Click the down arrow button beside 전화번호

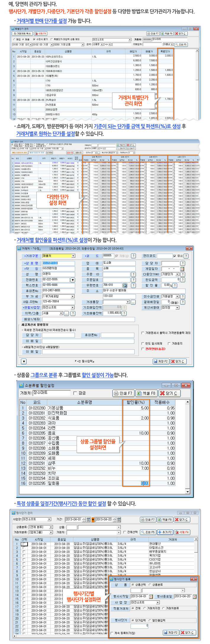(73, 280)
